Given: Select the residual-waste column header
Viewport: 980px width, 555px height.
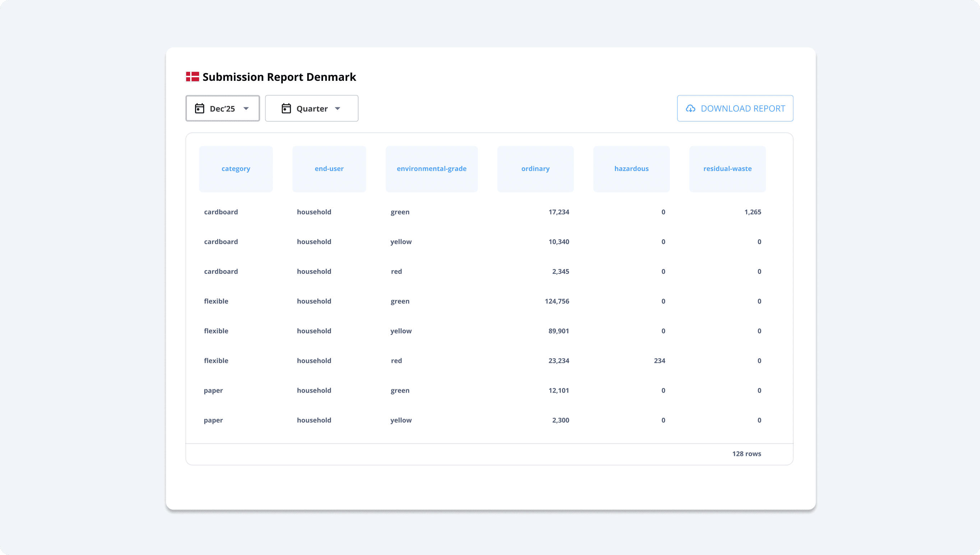Looking at the screenshot, I should click(x=727, y=168).
